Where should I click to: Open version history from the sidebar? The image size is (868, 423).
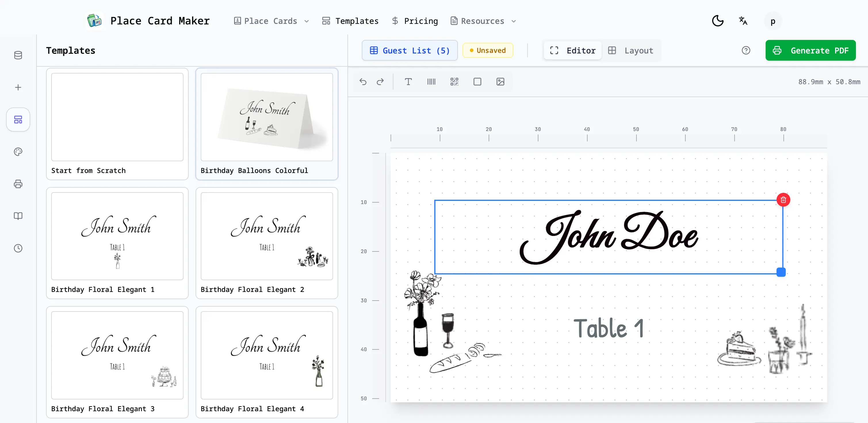[x=18, y=248]
